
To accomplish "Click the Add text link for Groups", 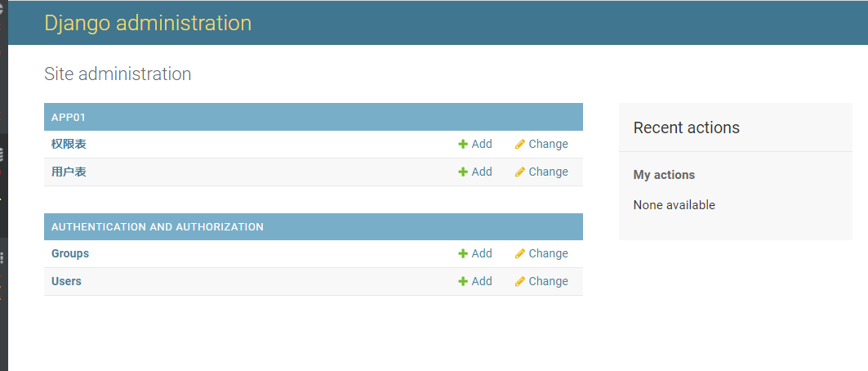I will (x=482, y=253).
